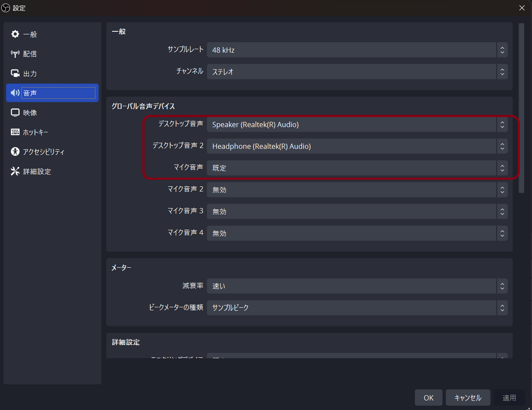Click the speaker icon beside 音声
This screenshot has width=532, height=410.
pyautogui.click(x=15, y=93)
